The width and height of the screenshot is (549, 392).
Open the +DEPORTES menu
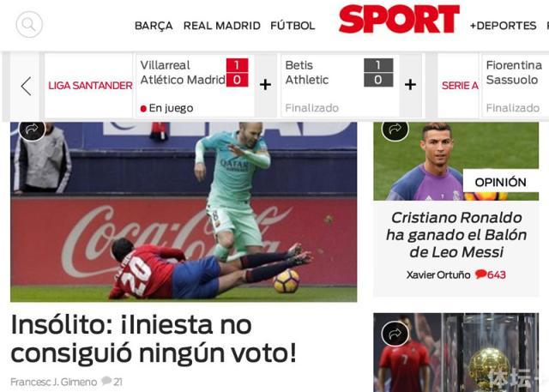504,26
